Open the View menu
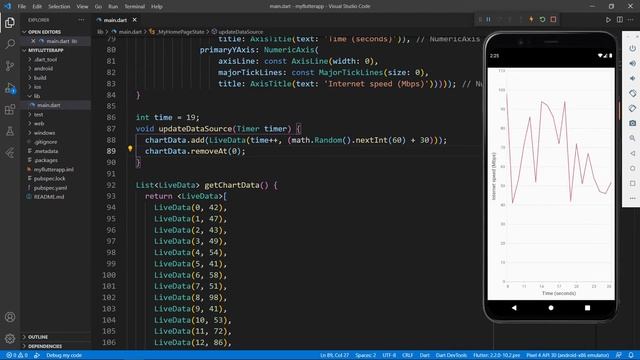640x360 pixels. click(82, 7)
